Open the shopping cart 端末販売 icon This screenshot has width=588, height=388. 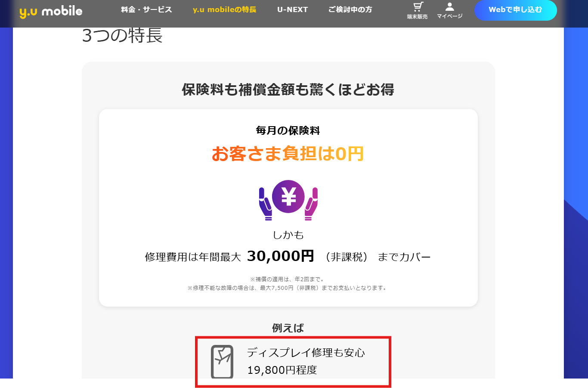[418, 7]
